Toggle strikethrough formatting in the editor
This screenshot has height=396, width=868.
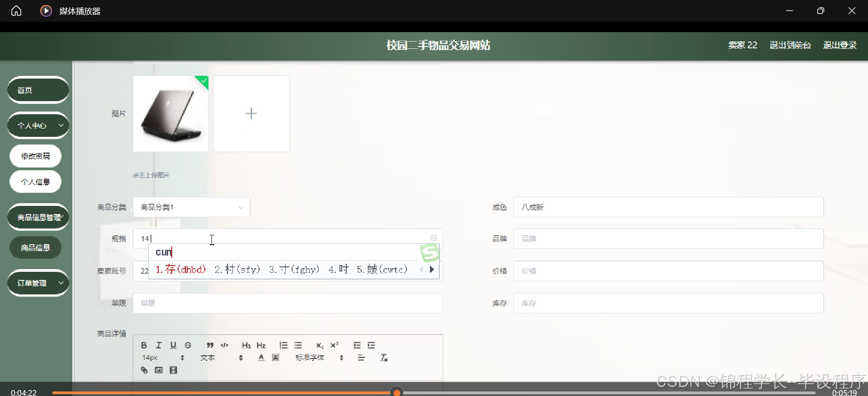pyautogui.click(x=188, y=345)
